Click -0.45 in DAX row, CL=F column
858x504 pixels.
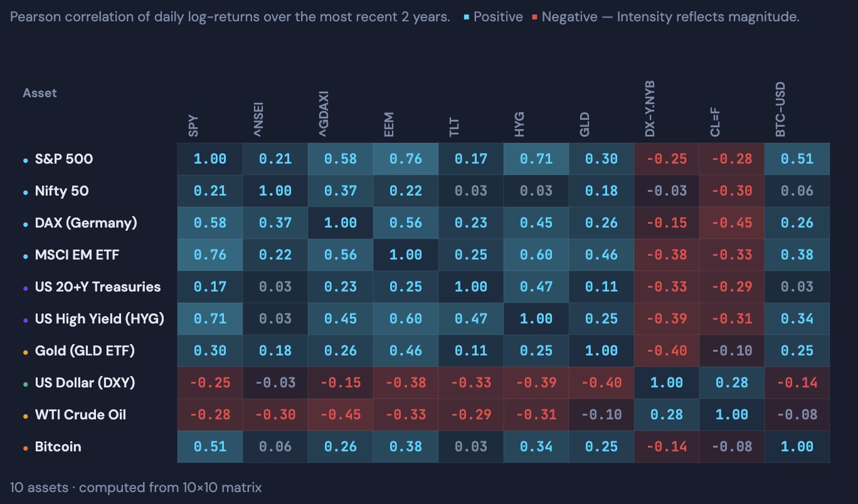pyautogui.click(x=732, y=223)
